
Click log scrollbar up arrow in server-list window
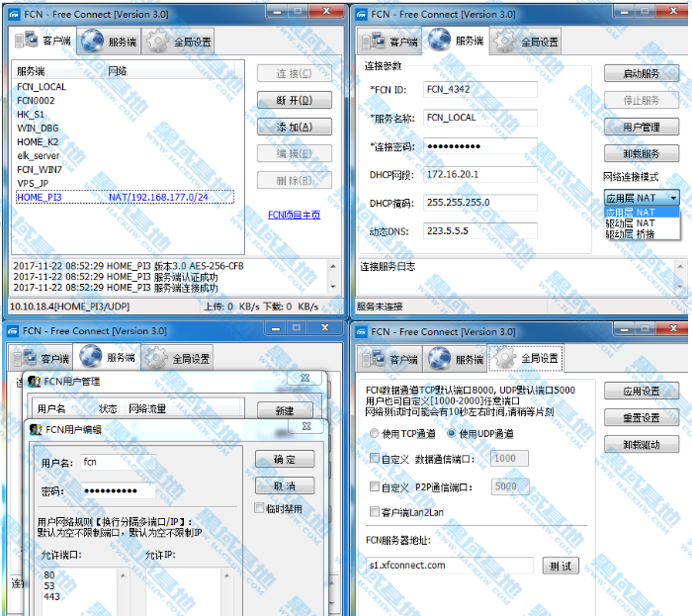point(333,266)
